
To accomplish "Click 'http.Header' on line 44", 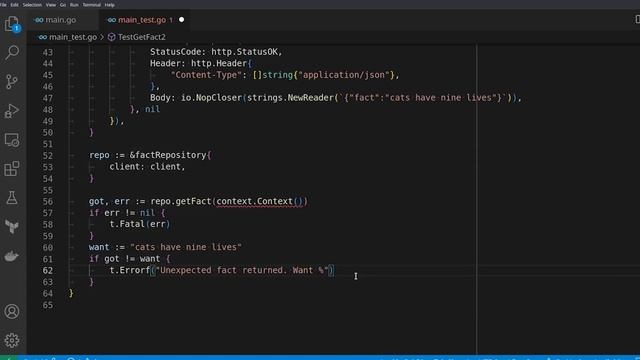I will pyautogui.click(x=219, y=63).
